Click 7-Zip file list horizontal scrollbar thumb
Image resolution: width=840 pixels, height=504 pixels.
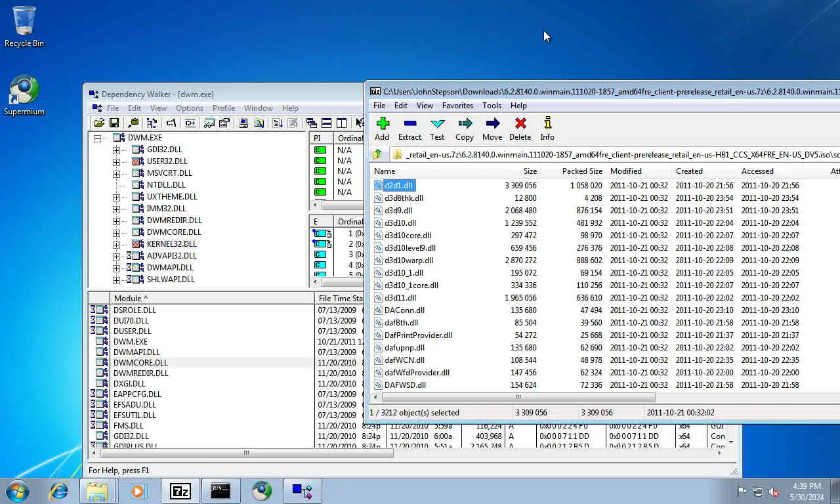click(518, 397)
